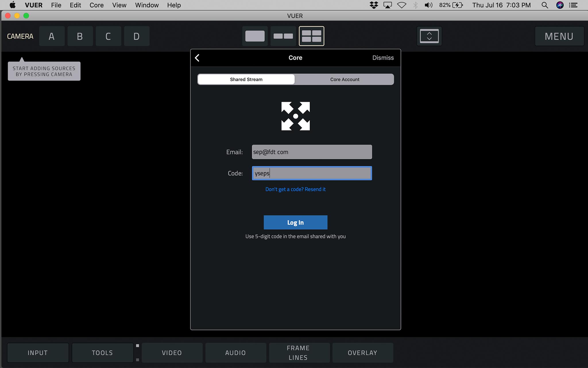Open the Bluetooth status icon
The image size is (588, 368).
tap(415, 5)
